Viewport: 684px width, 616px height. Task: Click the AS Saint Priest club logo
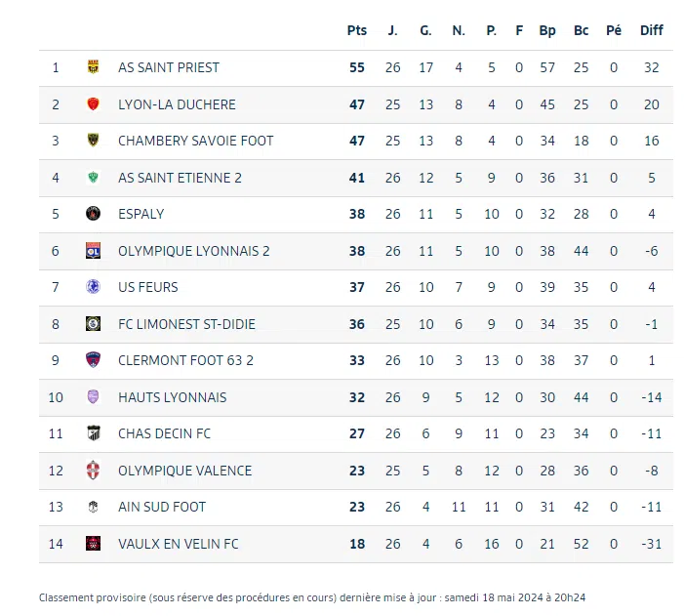(x=94, y=67)
